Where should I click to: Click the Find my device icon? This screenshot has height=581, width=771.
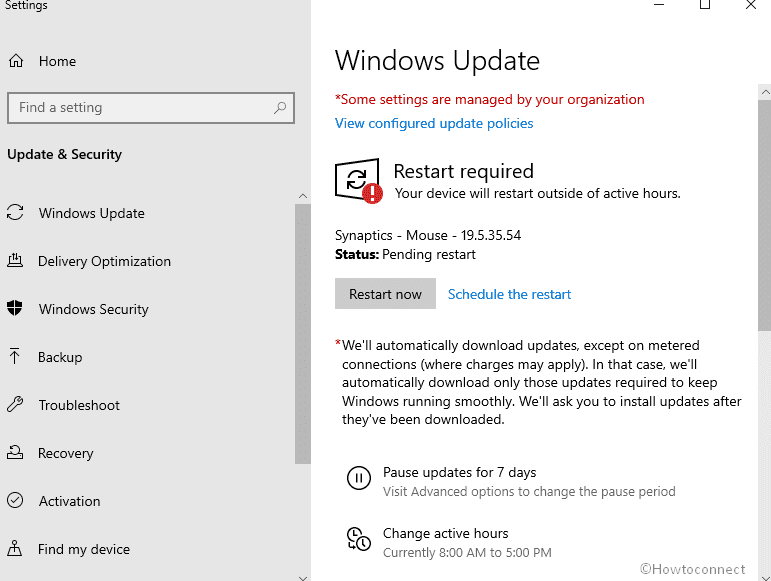(15, 549)
